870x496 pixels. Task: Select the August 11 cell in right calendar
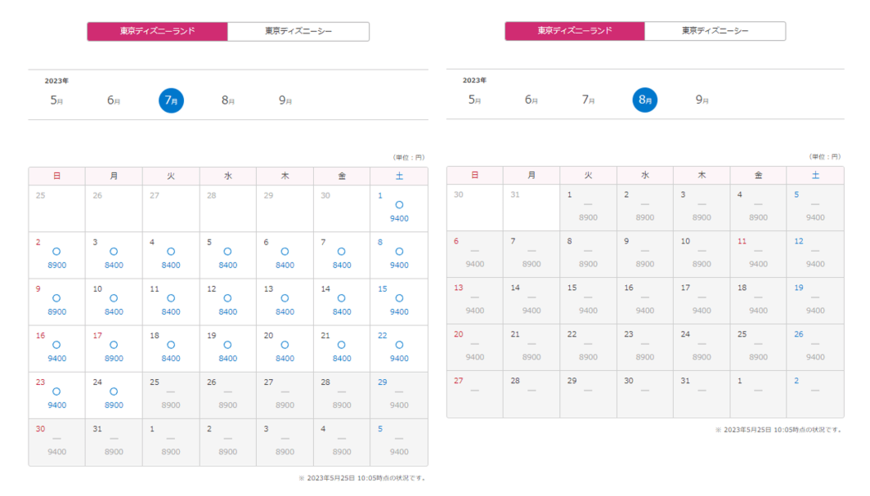tap(758, 253)
